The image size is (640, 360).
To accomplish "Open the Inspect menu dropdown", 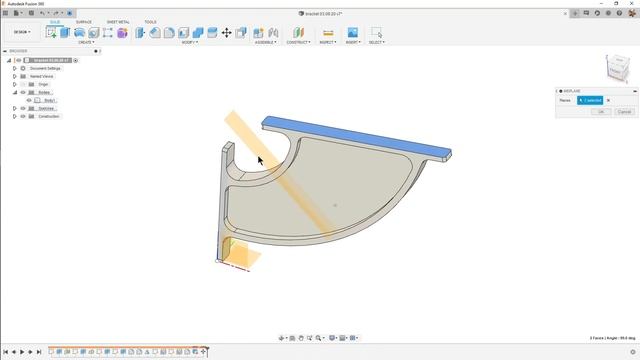I will [x=328, y=42].
